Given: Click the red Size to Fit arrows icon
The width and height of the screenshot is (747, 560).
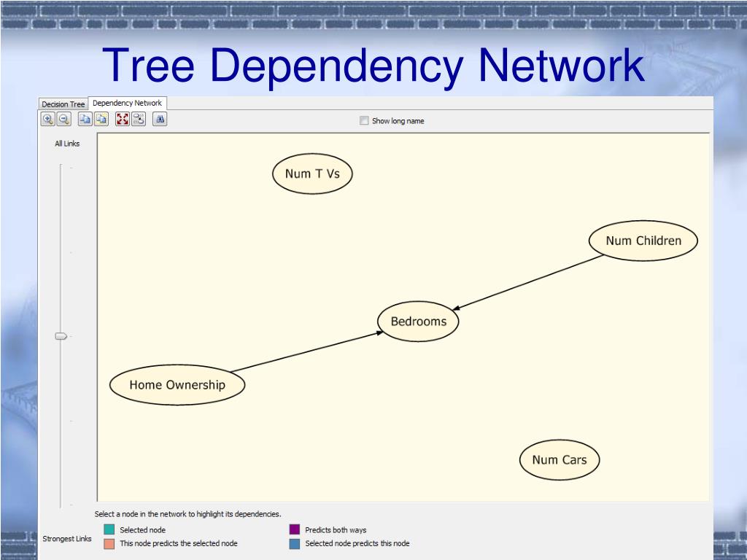Looking at the screenshot, I should pyautogui.click(x=123, y=119).
